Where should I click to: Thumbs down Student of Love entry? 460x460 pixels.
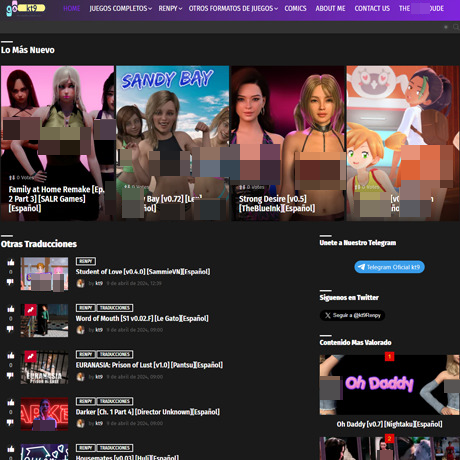click(x=11, y=282)
